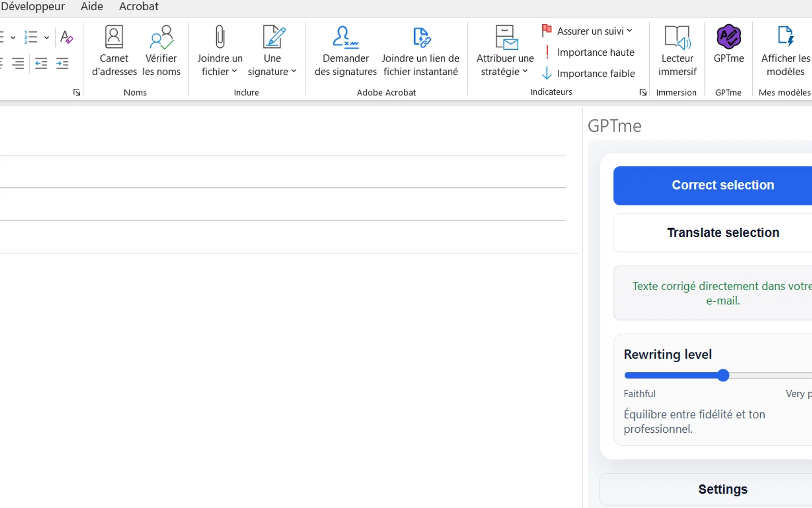812x508 pixels.
Task: Align text to the right
Action: [18, 63]
